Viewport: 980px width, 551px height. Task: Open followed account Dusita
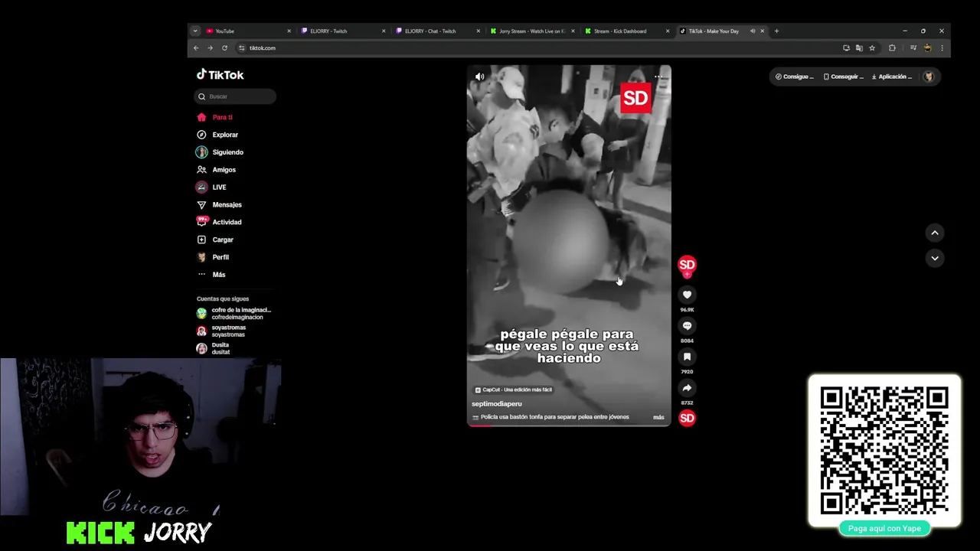tap(214, 348)
